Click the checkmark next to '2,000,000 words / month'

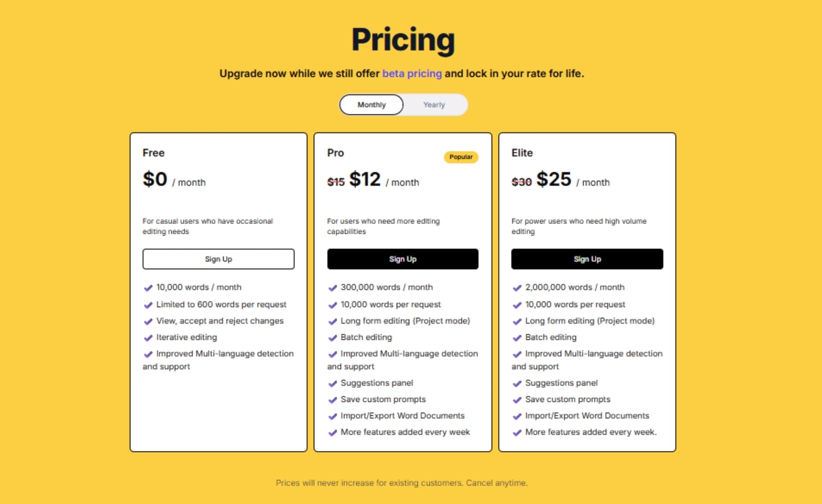pos(517,287)
